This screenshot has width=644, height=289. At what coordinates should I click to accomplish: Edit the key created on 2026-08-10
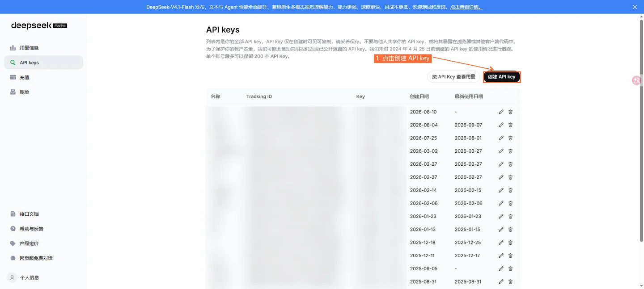[501, 112]
